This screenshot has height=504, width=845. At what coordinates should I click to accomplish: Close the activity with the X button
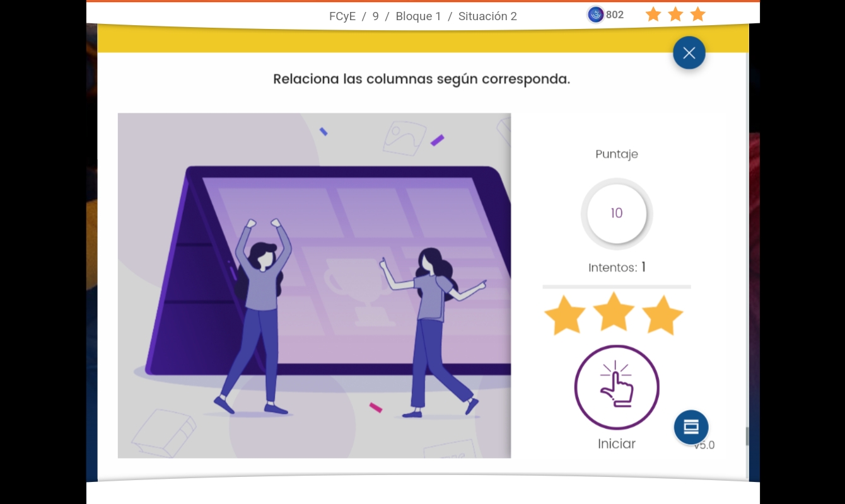689,53
